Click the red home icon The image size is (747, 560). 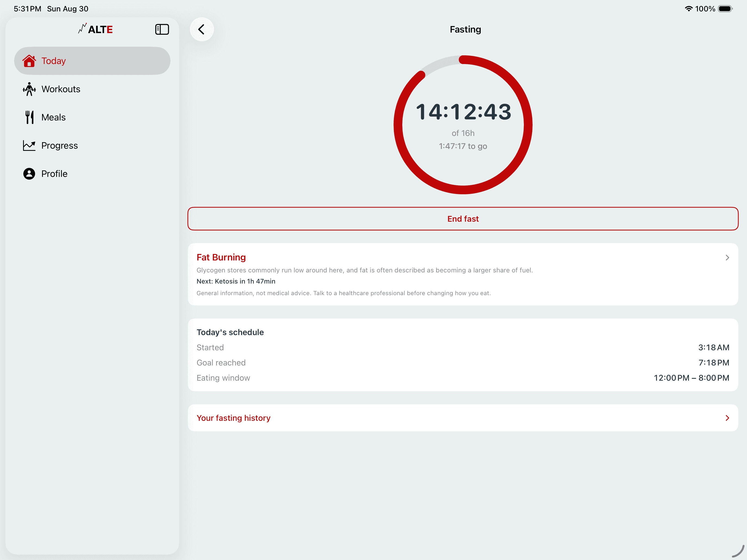(29, 61)
